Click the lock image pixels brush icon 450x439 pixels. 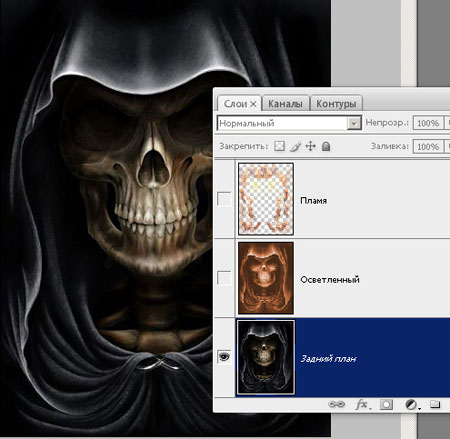coord(295,146)
